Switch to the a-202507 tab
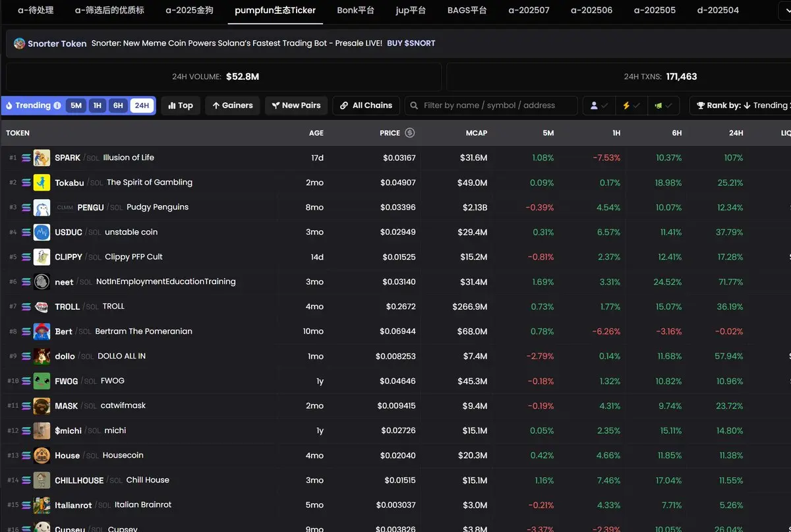The height and width of the screenshot is (532, 791). [x=529, y=11]
